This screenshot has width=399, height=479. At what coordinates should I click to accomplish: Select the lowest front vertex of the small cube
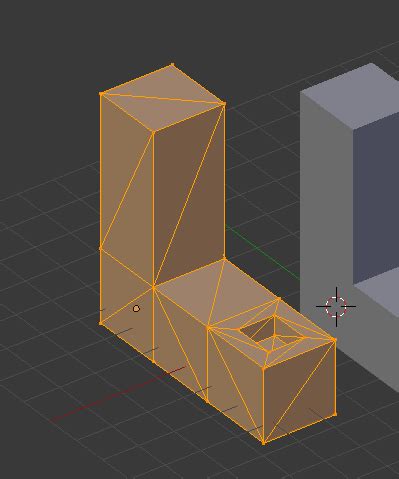tap(263, 443)
